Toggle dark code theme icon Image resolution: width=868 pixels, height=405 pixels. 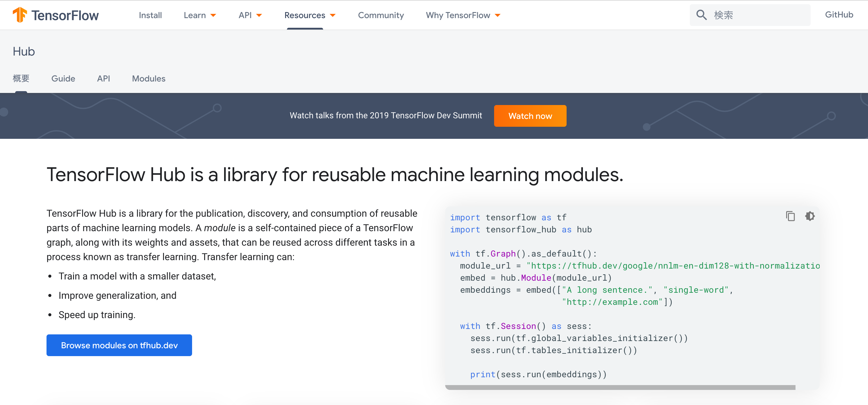point(810,216)
